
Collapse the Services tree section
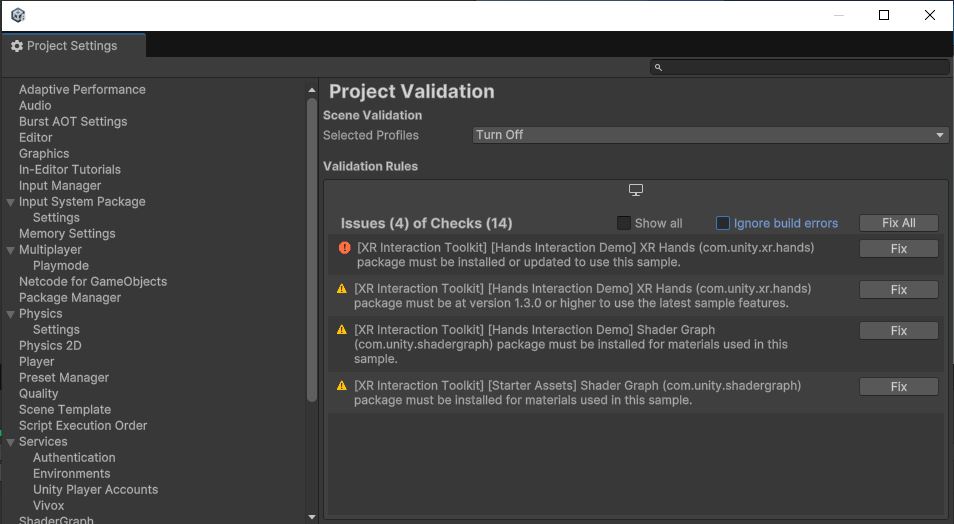pyautogui.click(x=10, y=442)
